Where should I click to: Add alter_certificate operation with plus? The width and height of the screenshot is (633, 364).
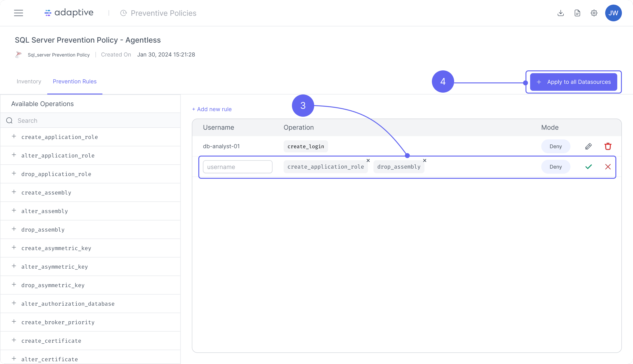coord(14,358)
